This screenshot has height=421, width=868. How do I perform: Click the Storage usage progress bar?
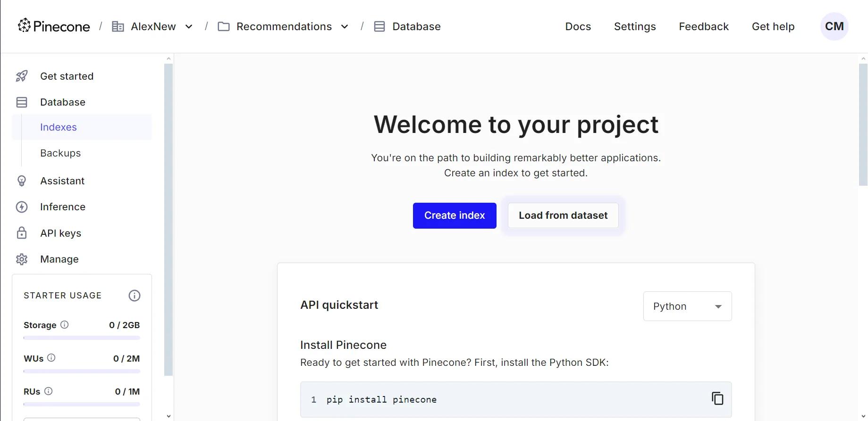coord(82,338)
